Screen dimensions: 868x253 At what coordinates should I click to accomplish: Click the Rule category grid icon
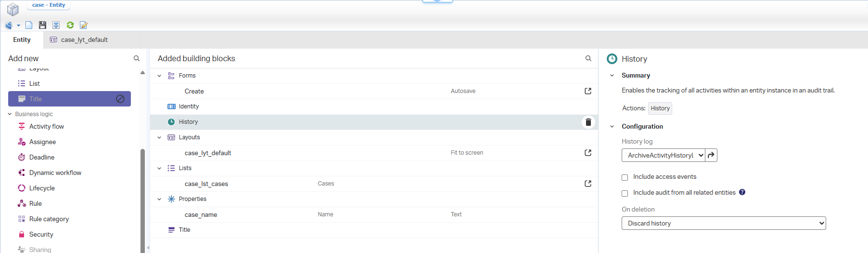click(x=22, y=219)
